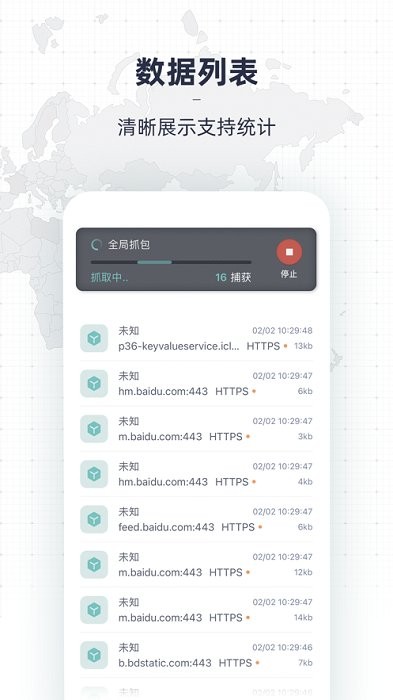Click cube icon of feed.baidu.com row
Image resolution: width=393 pixels, height=700 pixels.
[94, 519]
